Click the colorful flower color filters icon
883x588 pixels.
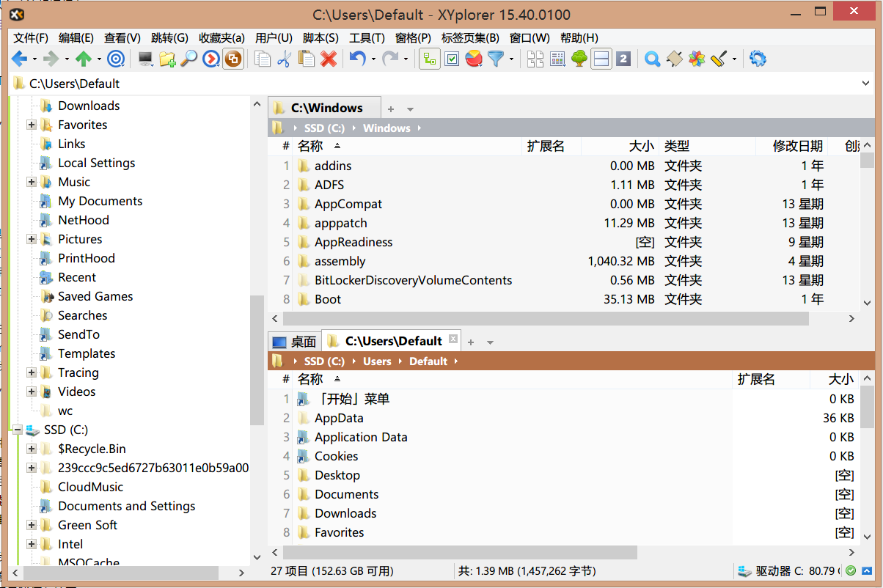coord(696,59)
